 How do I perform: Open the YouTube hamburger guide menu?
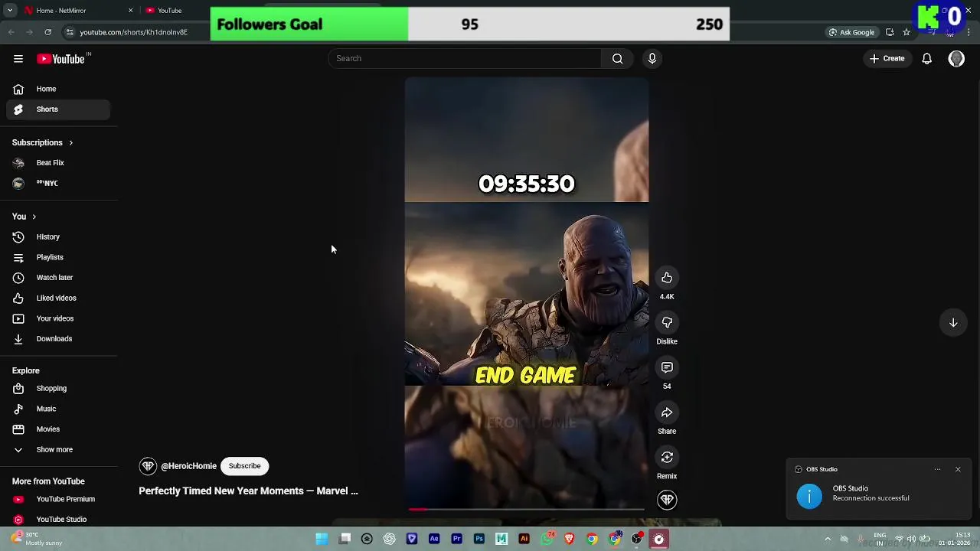coord(18,59)
